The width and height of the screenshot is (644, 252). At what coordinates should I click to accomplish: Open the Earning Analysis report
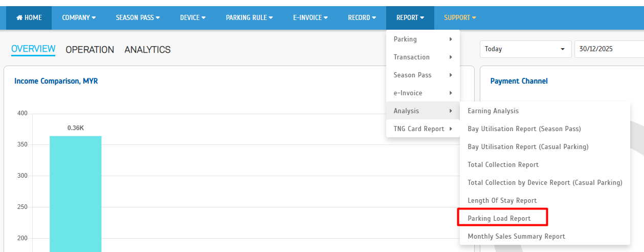493,111
